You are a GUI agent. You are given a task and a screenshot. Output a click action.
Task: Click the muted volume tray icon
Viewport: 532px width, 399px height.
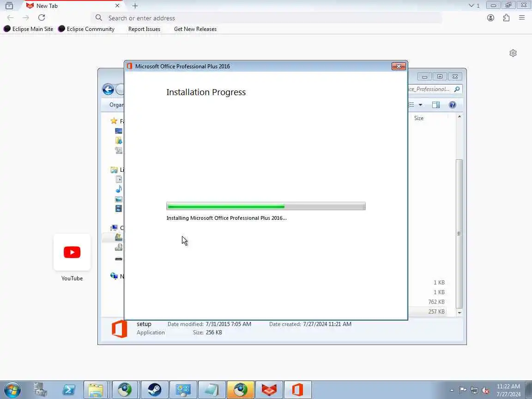pos(485,391)
